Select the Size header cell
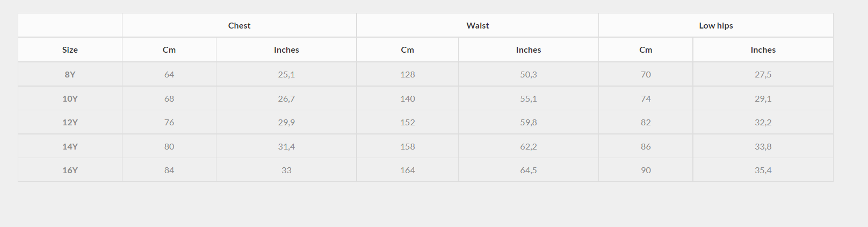 [x=70, y=49]
